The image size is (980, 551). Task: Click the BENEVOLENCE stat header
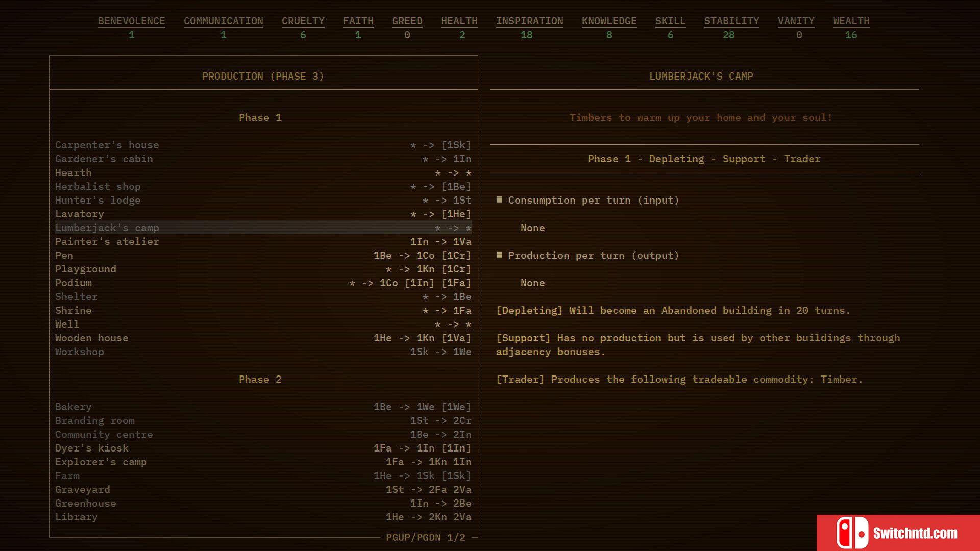tap(132, 21)
